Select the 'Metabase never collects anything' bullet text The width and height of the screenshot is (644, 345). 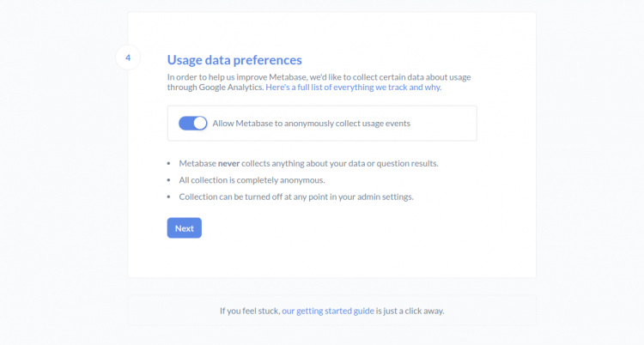click(x=309, y=163)
